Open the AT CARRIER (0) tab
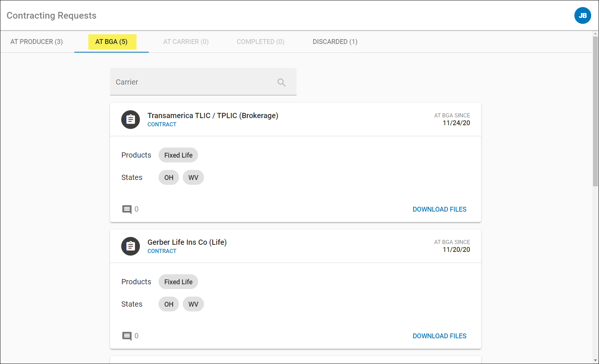599x364 pixels. click(186, 42)
